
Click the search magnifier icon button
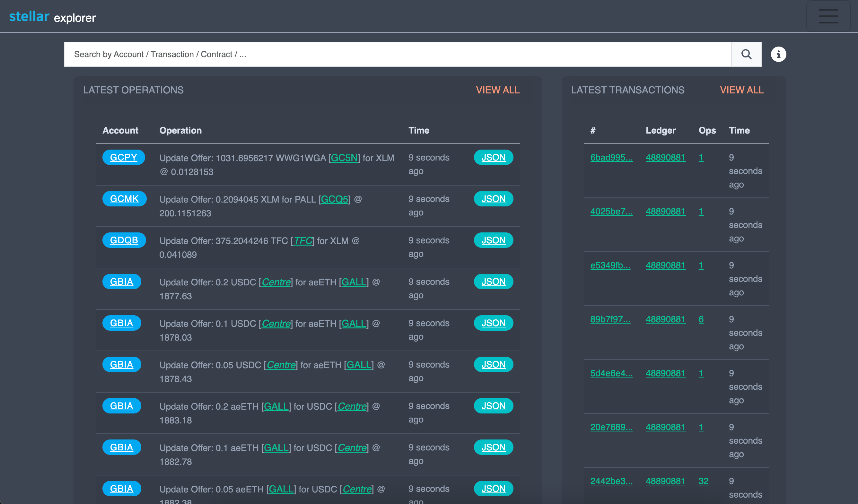pos(746,55)
